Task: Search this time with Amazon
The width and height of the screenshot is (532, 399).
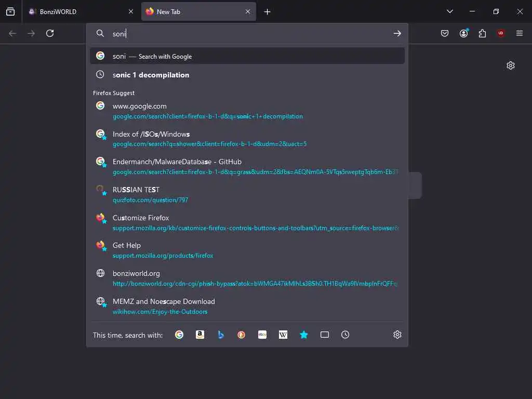Action: (200, 335)
